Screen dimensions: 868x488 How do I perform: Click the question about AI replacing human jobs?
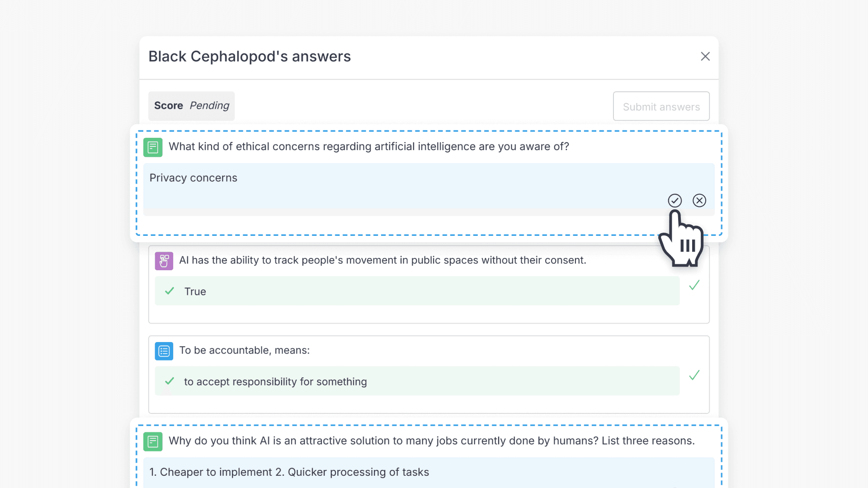point(431,441)
